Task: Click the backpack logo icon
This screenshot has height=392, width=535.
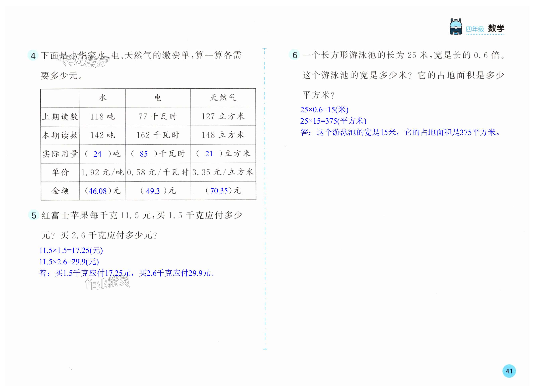Action: tap(456, 27)
